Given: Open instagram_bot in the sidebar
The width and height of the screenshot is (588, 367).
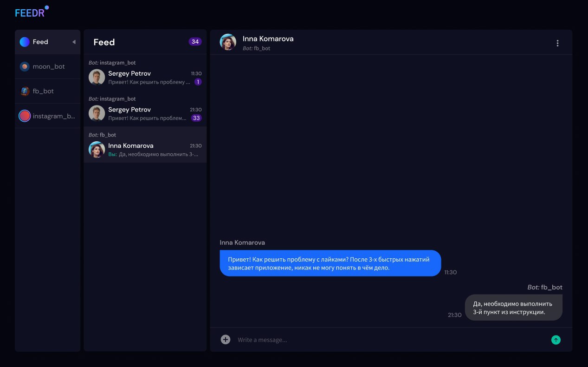Looking at the screenshot, I should pyautogui.click(x=47, y=116).
